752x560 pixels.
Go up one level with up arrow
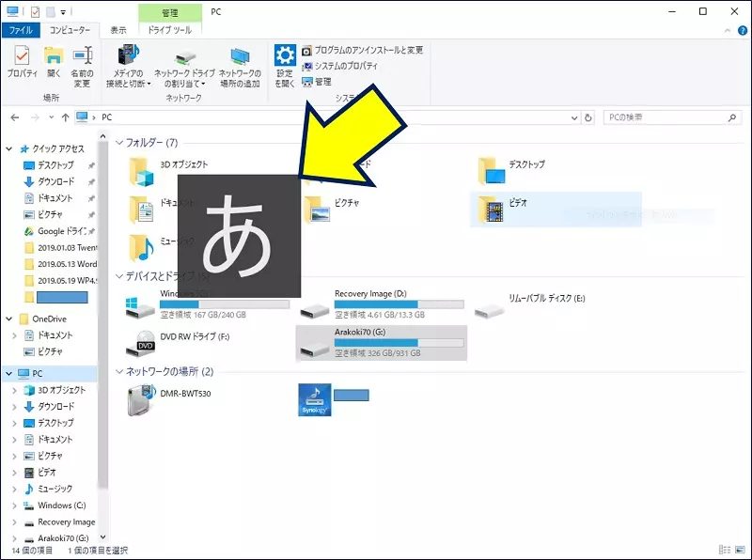[x=65, y=117]
